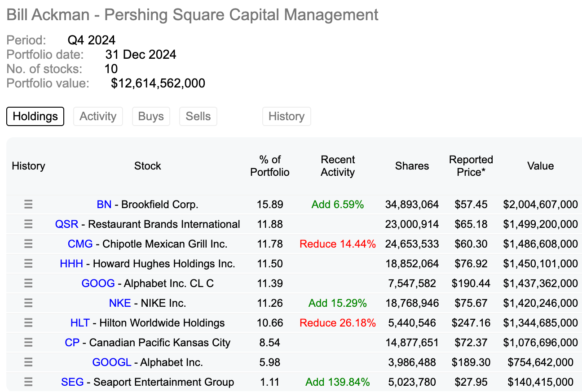Click the History column header

click(x=28, y=166)
